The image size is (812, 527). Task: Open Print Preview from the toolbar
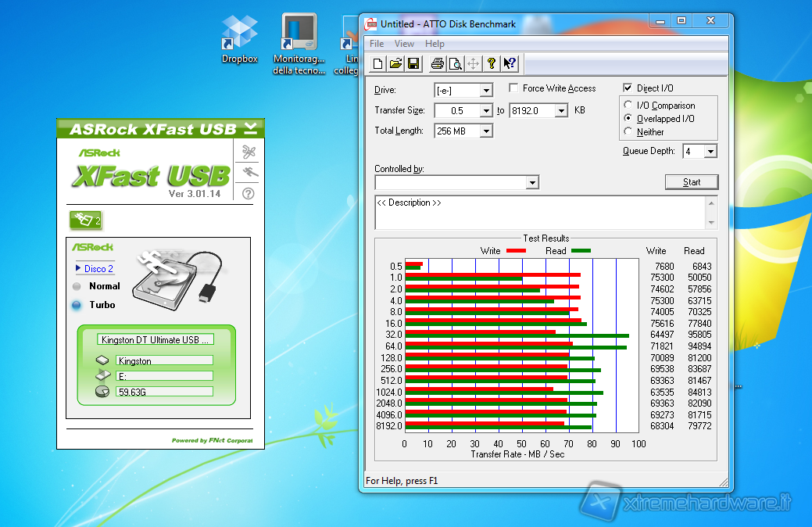click(454, 64)
